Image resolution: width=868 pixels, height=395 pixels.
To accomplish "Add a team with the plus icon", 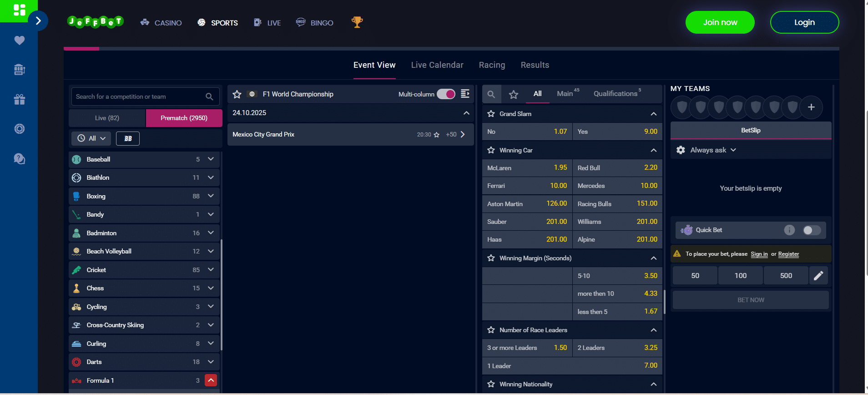I will coord(811,107).
